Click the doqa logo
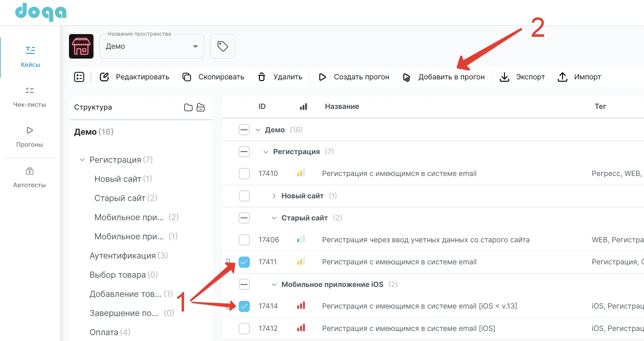The image size is (644, 341). [x=41, y=12]
